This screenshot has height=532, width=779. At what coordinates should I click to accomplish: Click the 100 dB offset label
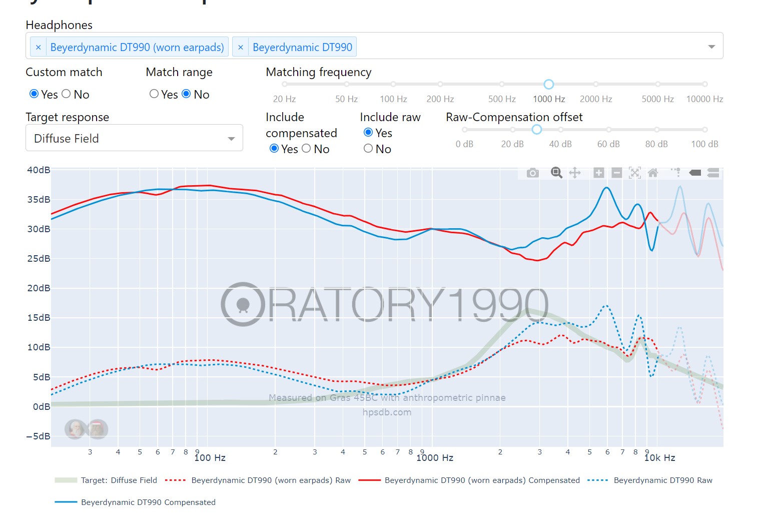tap(704, 144)
